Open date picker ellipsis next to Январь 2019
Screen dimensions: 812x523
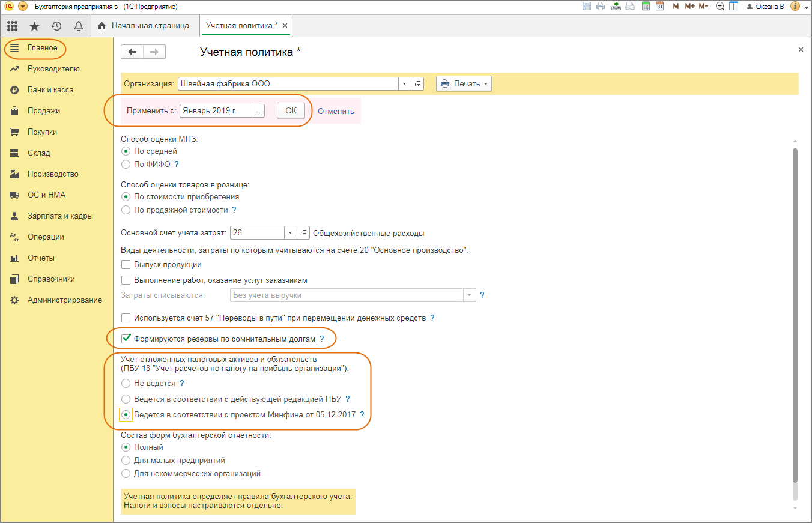[258, 111]
